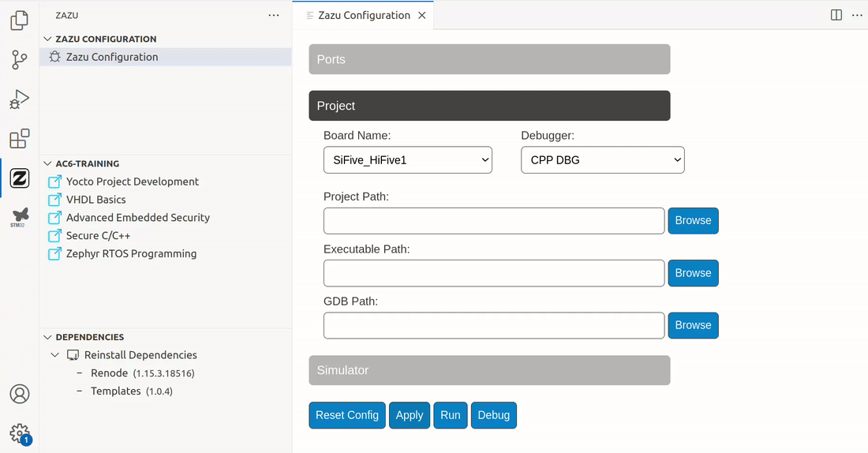The width and height of the screenshot is (868, 453).
Task: Browse for the Project Path
Action: 693,221
